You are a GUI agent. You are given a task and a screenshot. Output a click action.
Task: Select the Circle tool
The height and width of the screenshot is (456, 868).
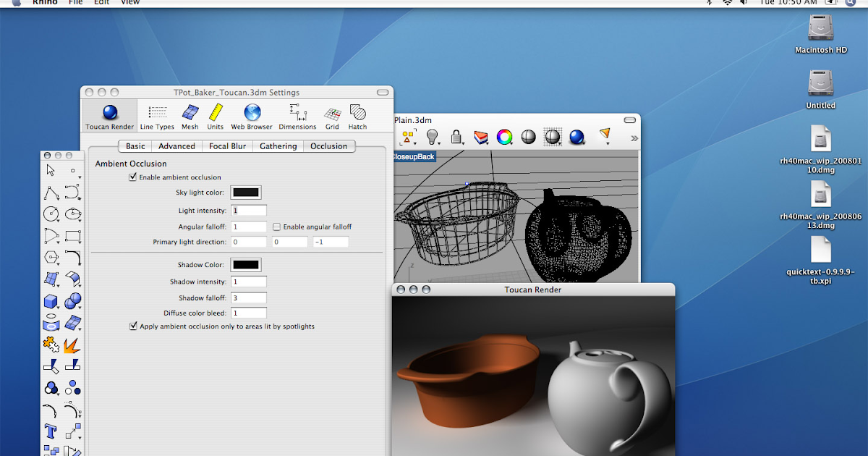(x=51, y=214)
